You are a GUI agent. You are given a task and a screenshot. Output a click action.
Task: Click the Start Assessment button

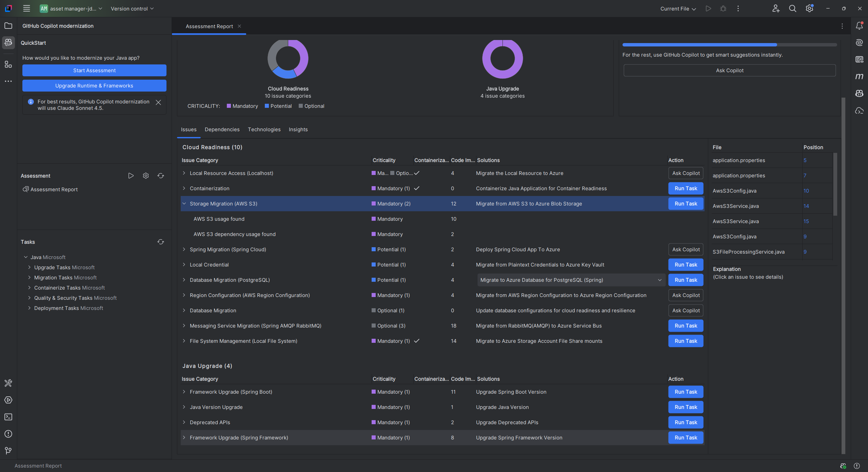click(94, 71)
